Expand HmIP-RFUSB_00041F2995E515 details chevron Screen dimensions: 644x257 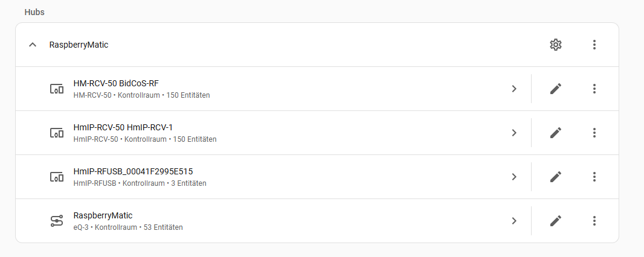tap(514, 177)
